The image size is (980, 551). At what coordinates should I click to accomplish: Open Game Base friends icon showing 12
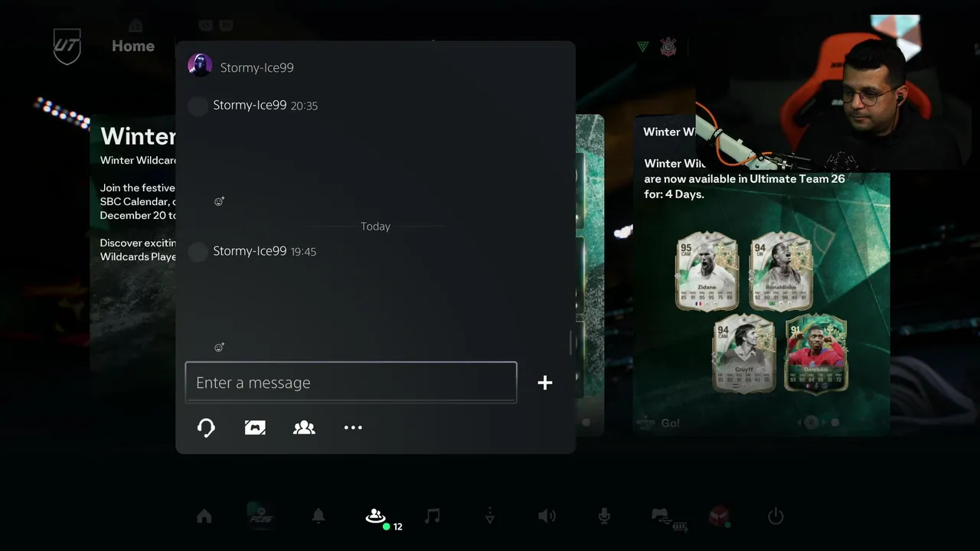(x=375, y=517)
